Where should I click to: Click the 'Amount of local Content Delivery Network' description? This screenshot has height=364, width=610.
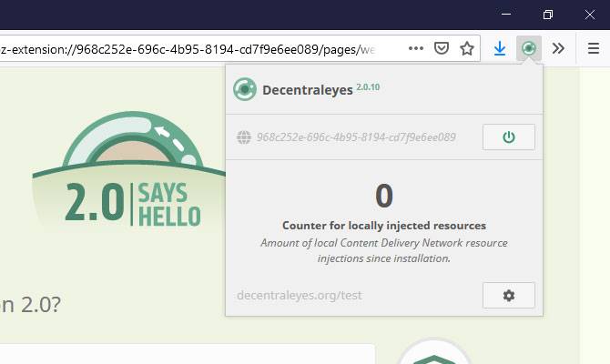384,250
